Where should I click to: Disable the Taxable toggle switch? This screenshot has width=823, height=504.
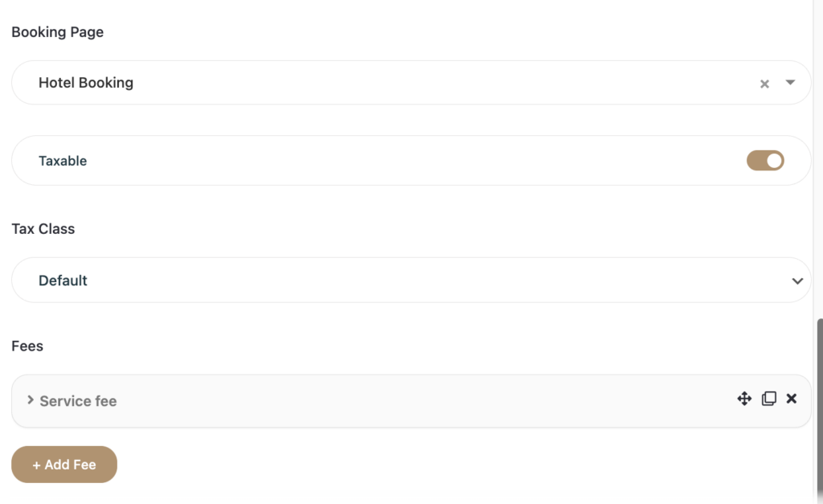(765, 161)
